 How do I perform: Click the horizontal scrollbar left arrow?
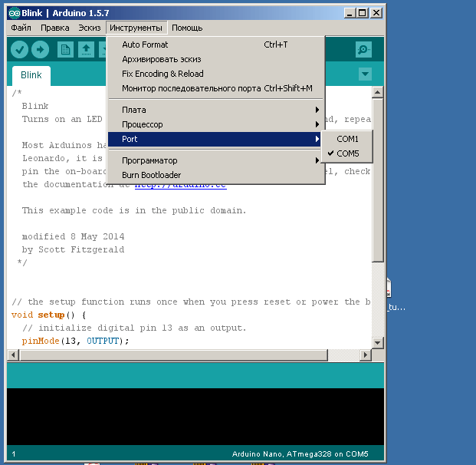tap(13, 355)
